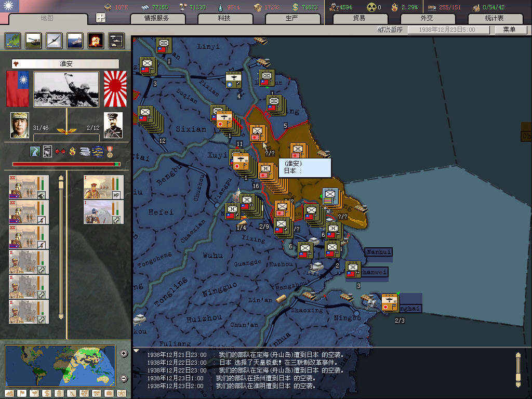Open the 生产 tab
The image size is (532, 399).
292,18
